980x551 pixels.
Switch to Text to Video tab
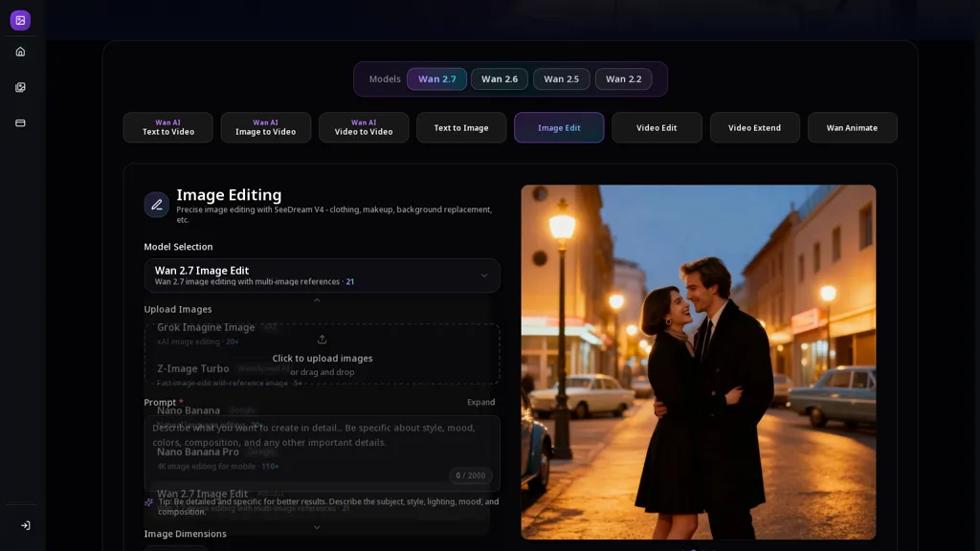pos(168,127)
